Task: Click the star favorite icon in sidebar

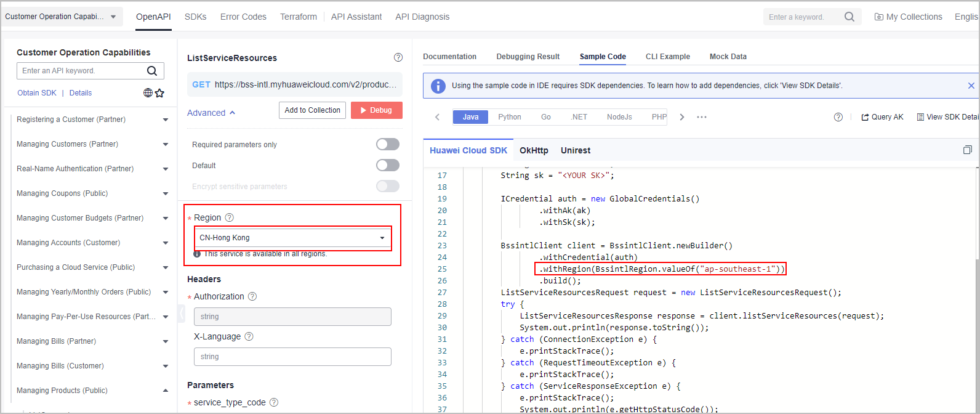Action: coord(159,93)
